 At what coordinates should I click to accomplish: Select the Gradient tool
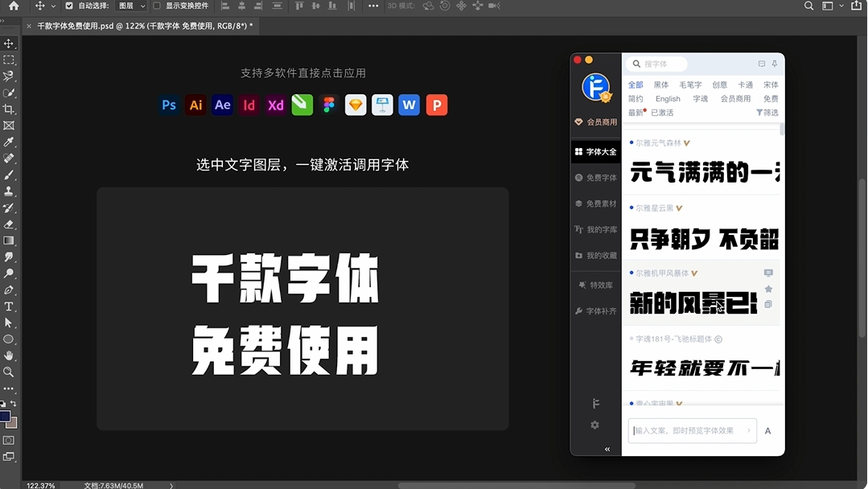click(9, 240)
